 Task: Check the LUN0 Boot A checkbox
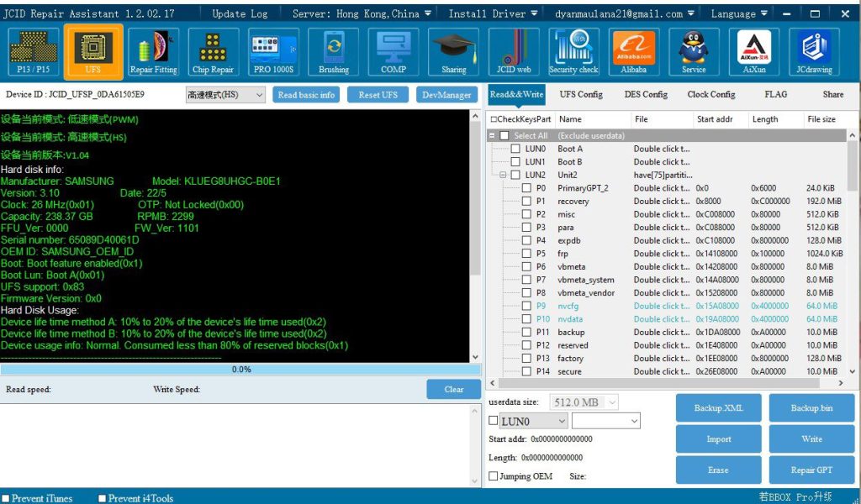point(515,149)
